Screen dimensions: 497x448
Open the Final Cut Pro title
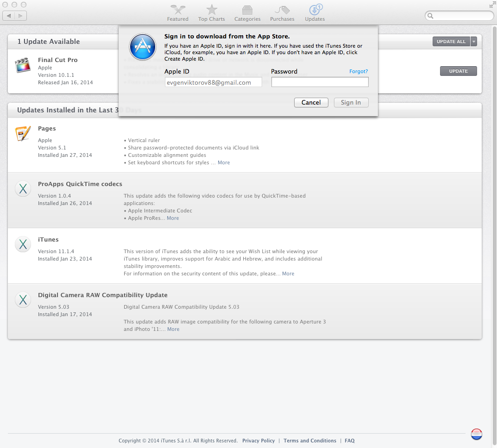58,60
